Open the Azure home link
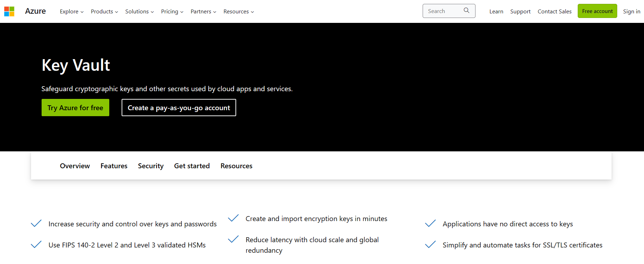The height and width of the screenshot is (264, 644). click(x=35, y=11)
